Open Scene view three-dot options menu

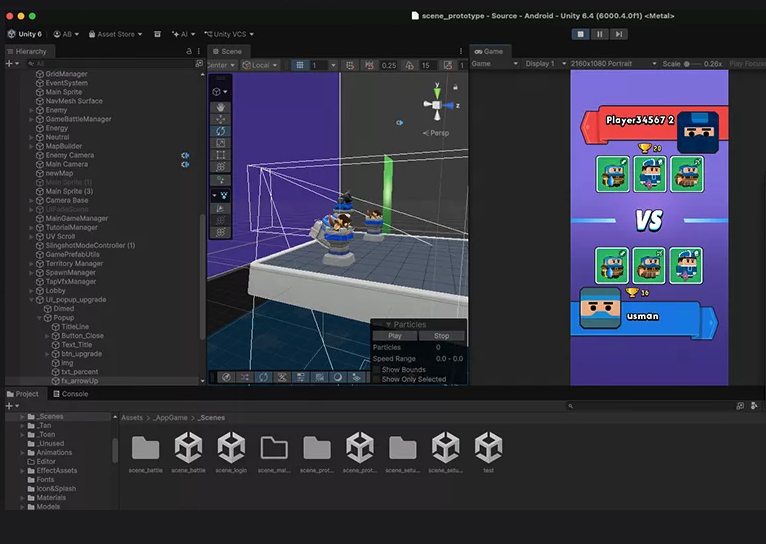click(x=461, y=51)
